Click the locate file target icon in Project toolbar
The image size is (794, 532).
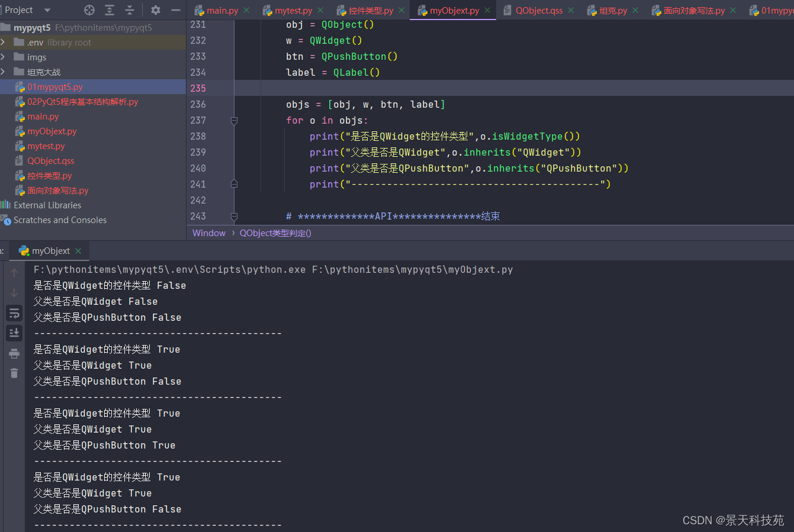[x=89, y=10]
